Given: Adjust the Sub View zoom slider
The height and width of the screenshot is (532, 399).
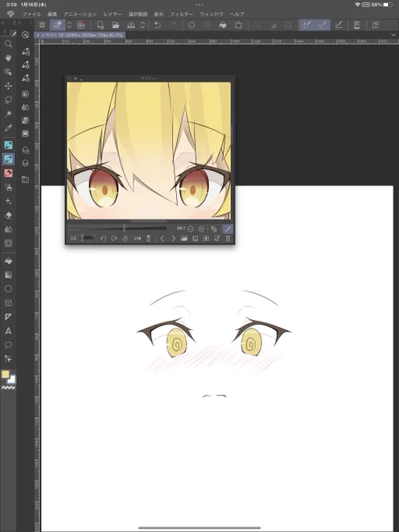Looking at the screenshot, I should [x=117, y=228].
